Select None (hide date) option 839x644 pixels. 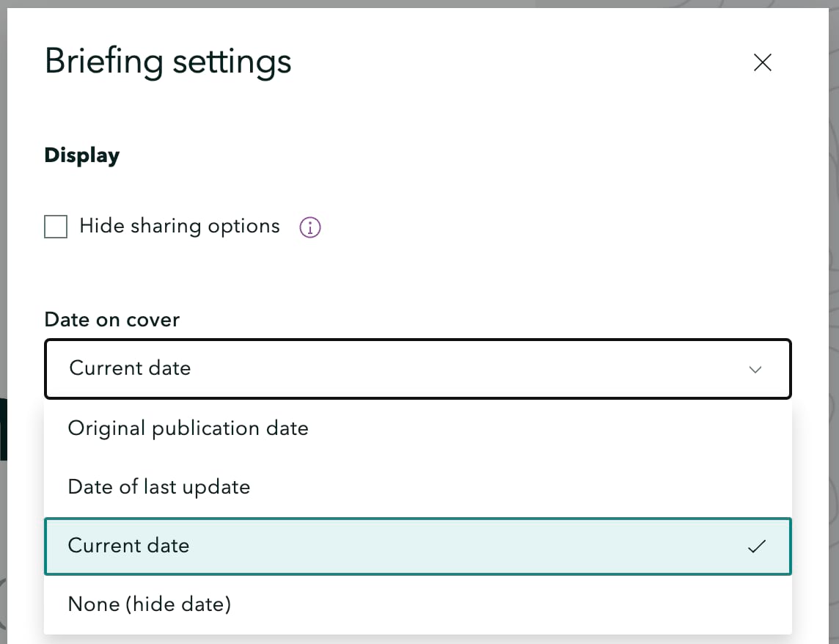click(149, 604)
